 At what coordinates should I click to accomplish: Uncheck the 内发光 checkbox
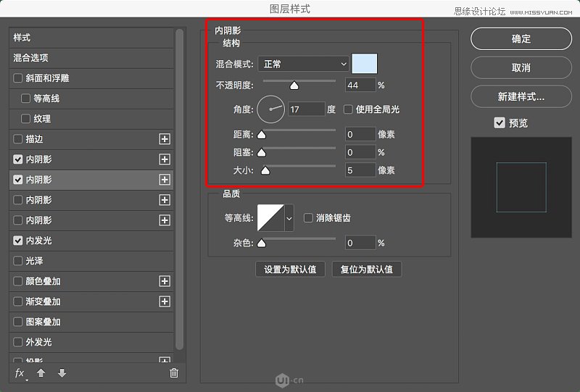tap(17, 241)
